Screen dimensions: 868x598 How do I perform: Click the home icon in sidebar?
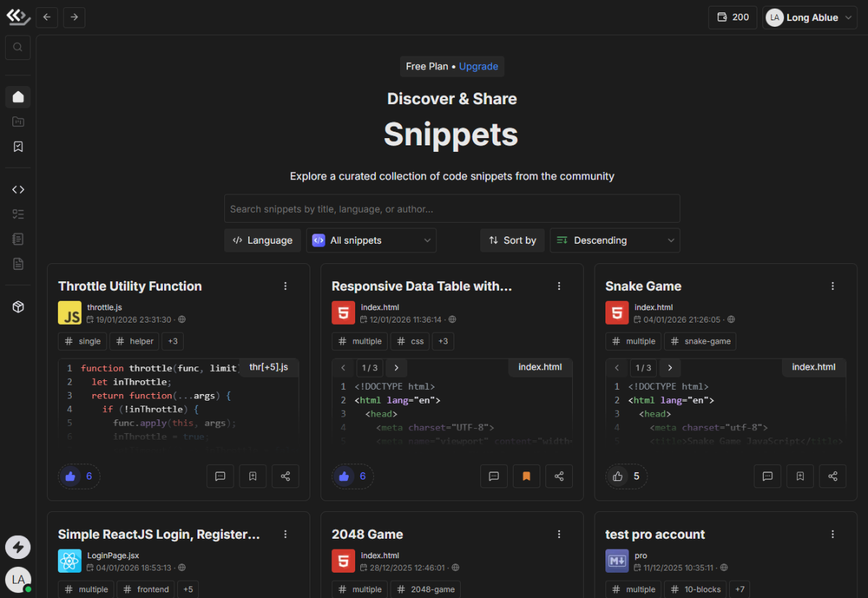tap(18, 97)
